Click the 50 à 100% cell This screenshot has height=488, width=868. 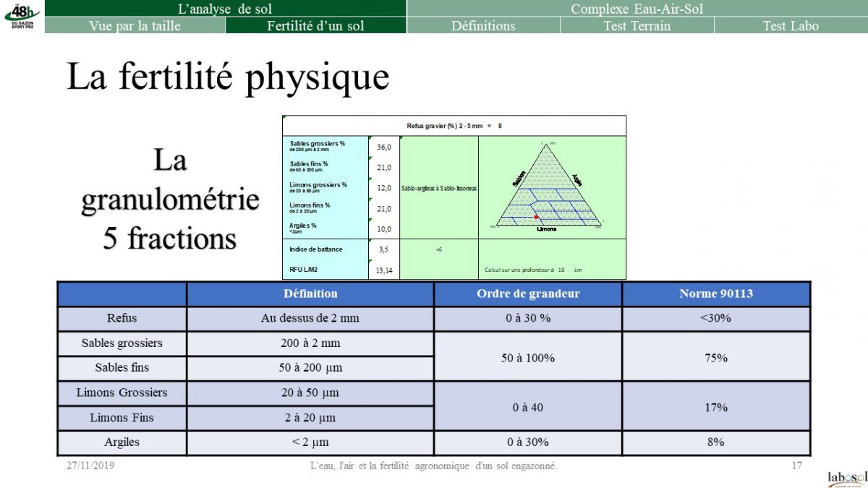tap(528, 358)
